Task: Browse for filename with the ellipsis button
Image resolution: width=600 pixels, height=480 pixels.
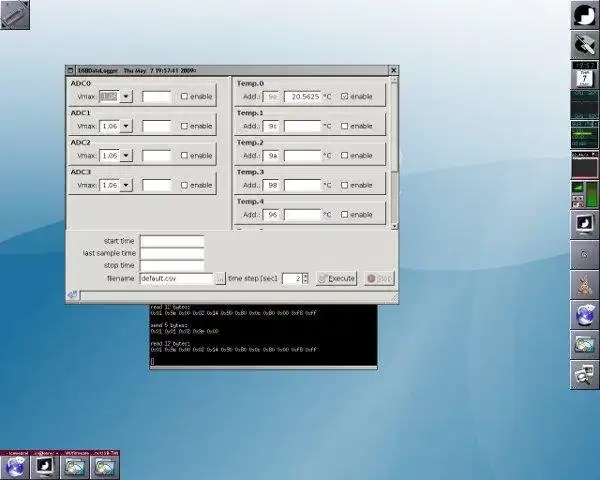Action: click(220, 279)
